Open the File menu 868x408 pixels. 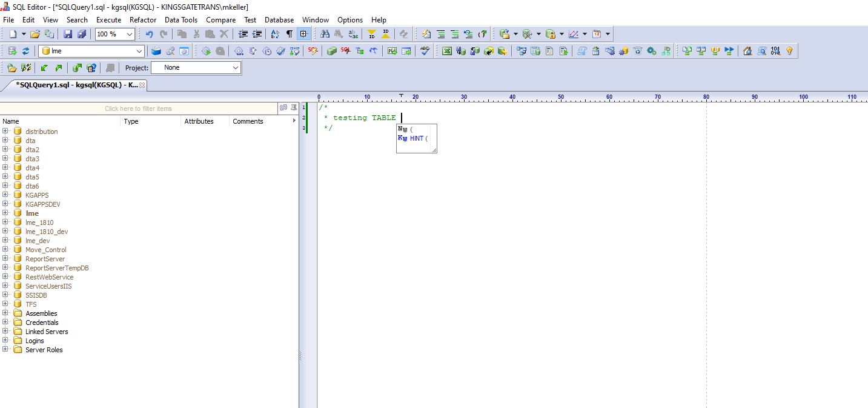8,19
